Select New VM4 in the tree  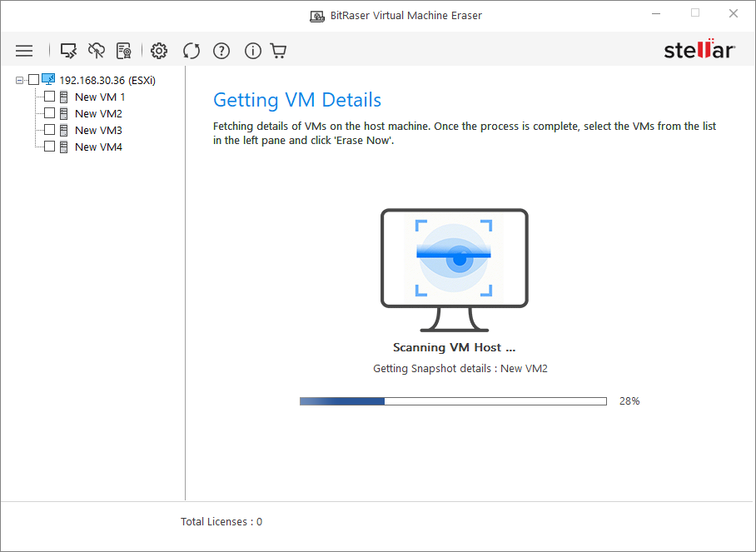98,147
